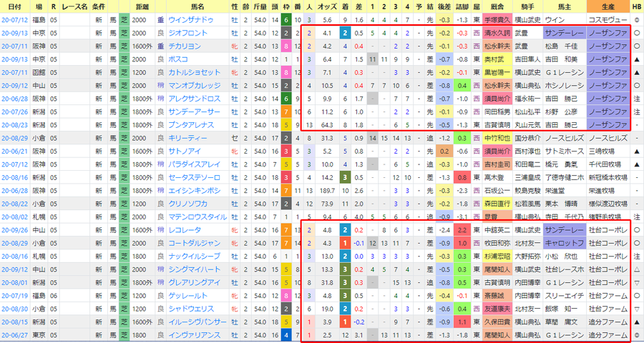Screen dimensions: 644x343
Task: Open the マンオブカレッジ horse page
Action: [194, 85]
